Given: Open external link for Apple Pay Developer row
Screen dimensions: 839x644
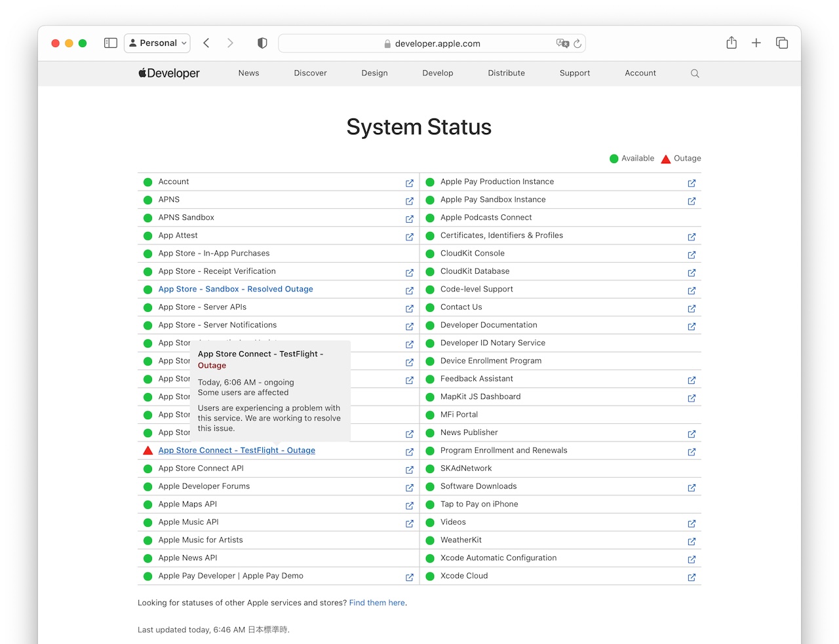Looking at the screenshot, I should point(410,577).
